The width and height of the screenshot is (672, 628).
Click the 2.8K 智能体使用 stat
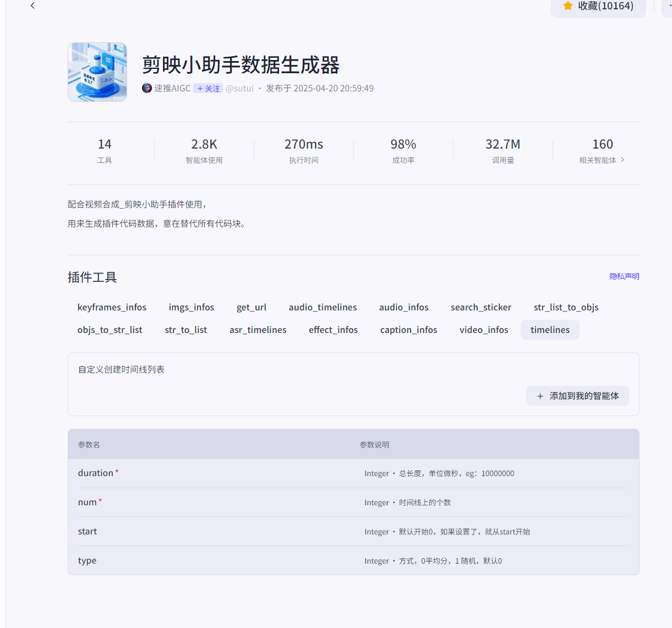(204, 151)
